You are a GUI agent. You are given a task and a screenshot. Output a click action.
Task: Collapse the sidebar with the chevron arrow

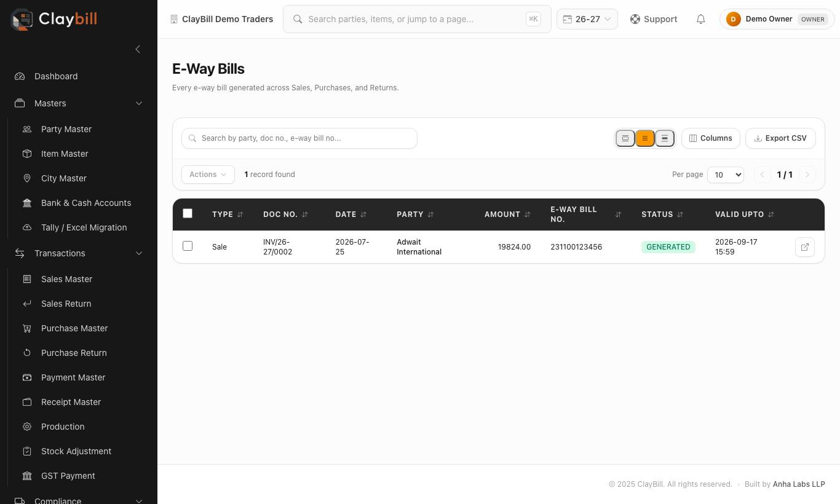click(138, 49)
